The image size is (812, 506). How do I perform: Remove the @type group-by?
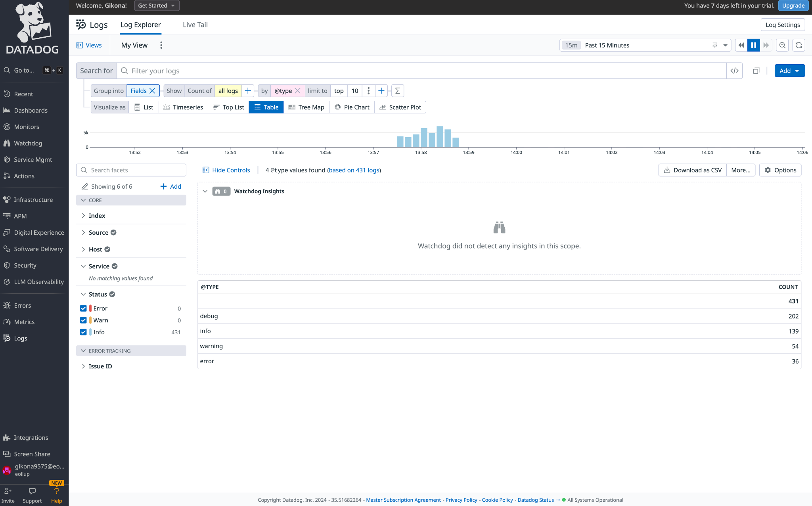pos(297,91)
